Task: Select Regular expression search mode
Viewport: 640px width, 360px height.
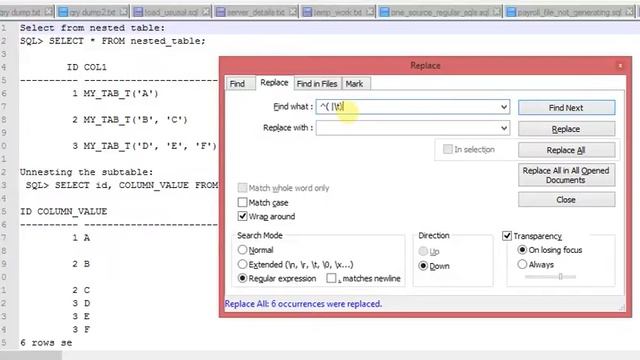Action: (x=242, y=278)
